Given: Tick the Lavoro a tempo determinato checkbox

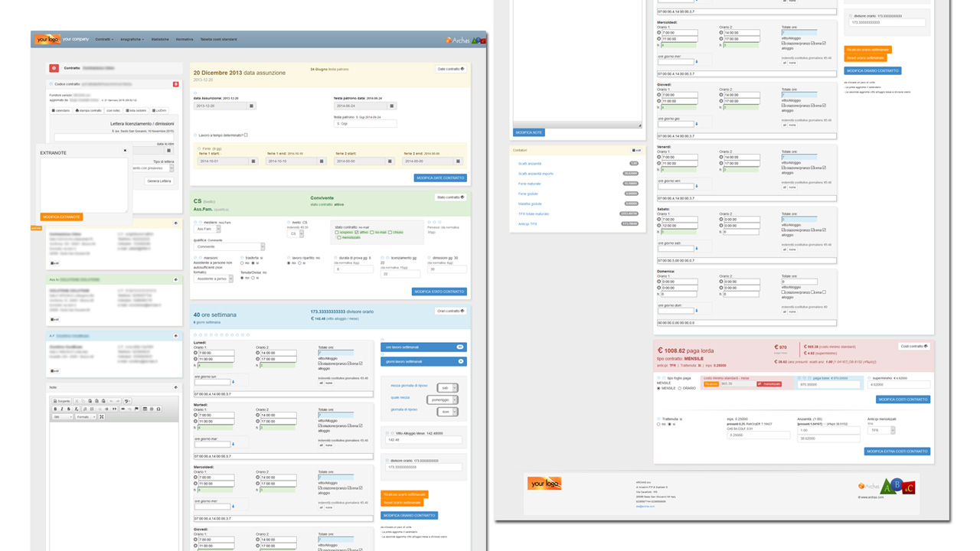Looking at the screenshot, I should 245,135.
